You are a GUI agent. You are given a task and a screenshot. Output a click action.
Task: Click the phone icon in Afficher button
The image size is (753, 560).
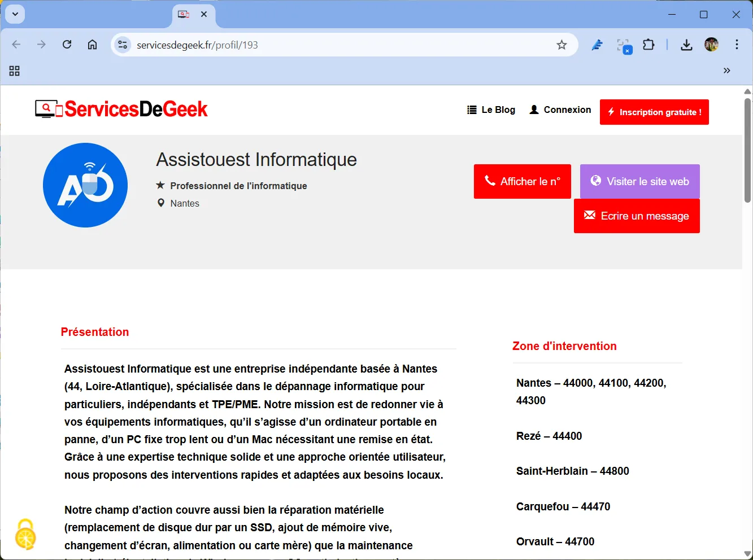(x=490, y=181)
